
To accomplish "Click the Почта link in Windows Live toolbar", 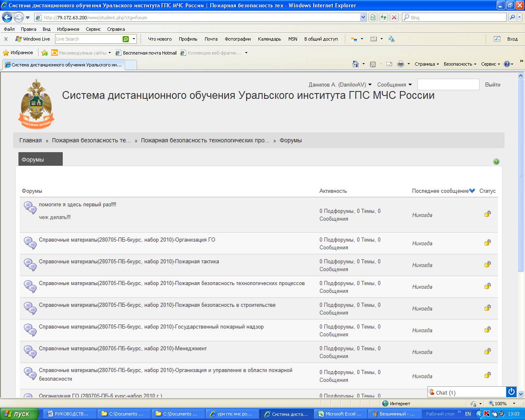I will [x=211, y=39].
